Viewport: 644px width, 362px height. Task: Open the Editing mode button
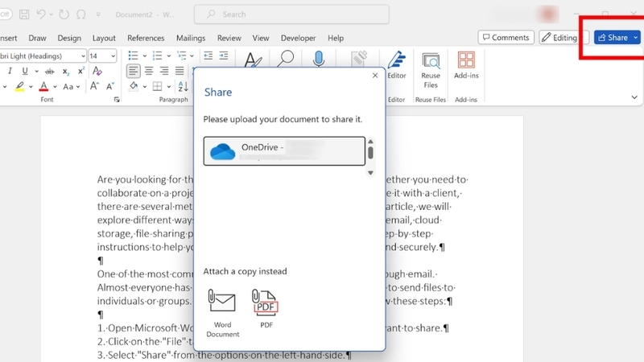(563, 37)
